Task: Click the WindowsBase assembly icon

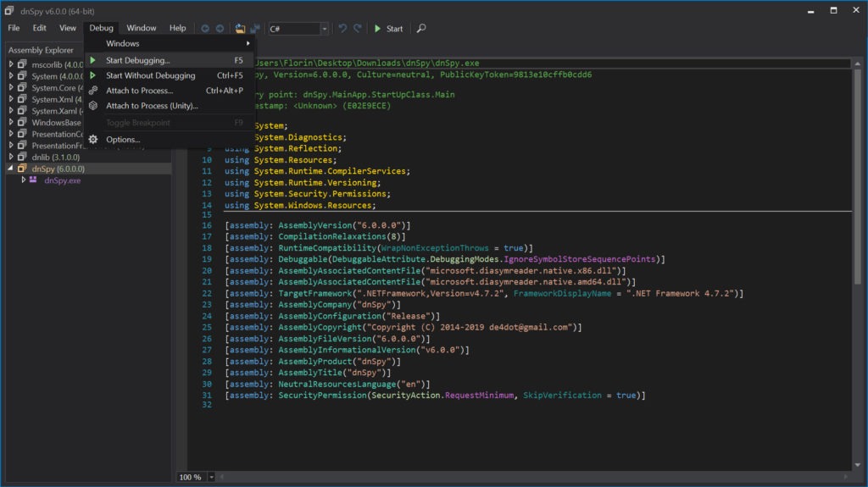Action: coord(22,122)
